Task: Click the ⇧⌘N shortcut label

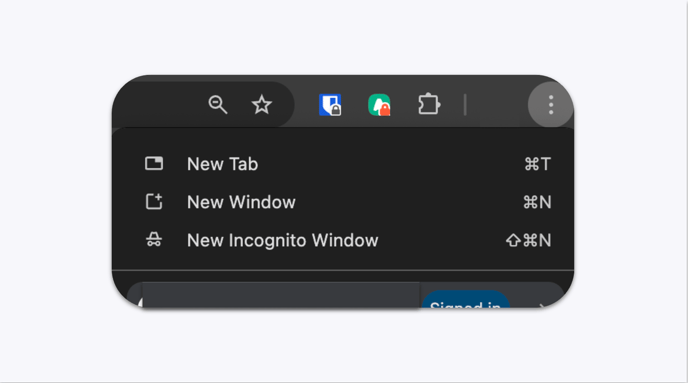Action: coord(528,240)
